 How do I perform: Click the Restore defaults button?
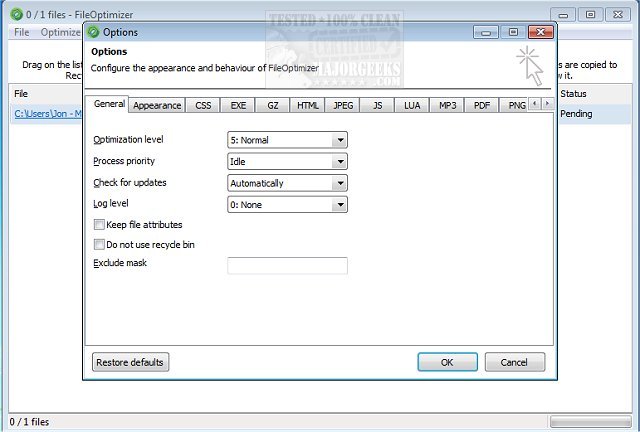(x=130, y=362)
